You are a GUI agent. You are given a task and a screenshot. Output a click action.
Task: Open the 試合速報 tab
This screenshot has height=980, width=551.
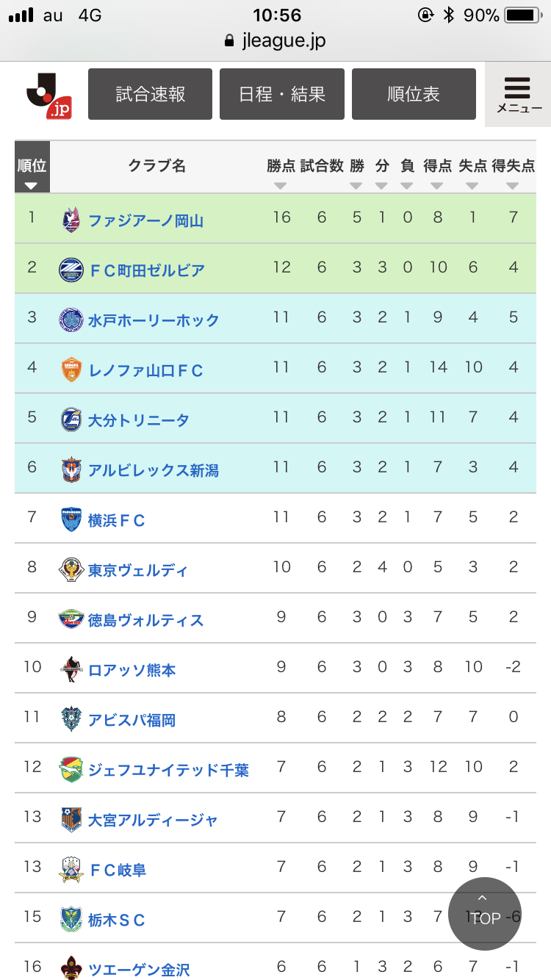pos(150,94)
